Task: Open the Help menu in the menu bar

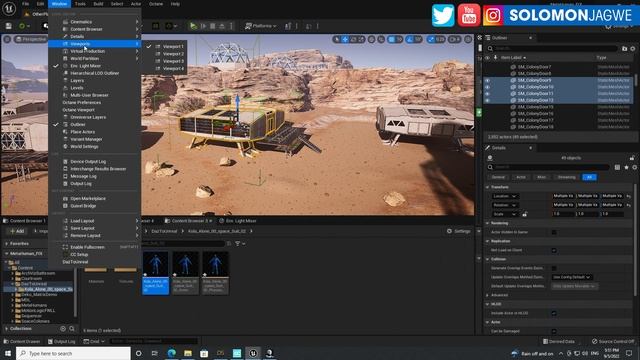Action: pos(175,4)
